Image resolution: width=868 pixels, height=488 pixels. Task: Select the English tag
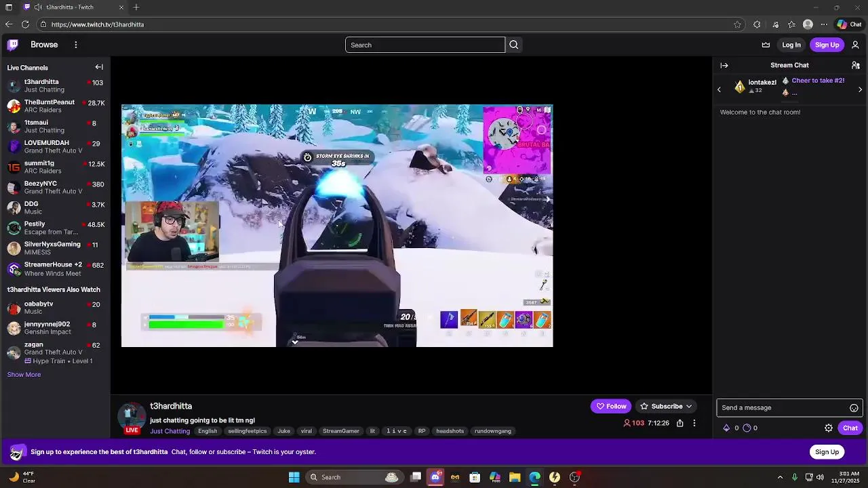(x=208, y=431)
